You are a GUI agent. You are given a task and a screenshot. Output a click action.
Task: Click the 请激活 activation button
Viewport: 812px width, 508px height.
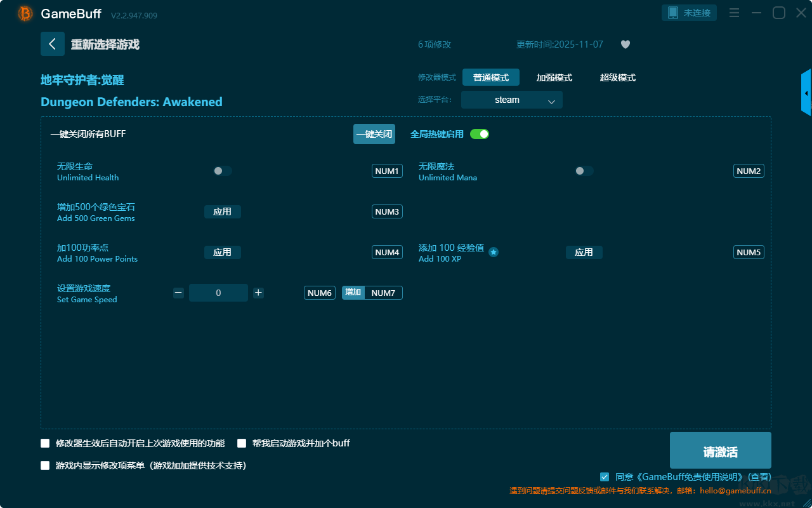[x=720, y=450]
